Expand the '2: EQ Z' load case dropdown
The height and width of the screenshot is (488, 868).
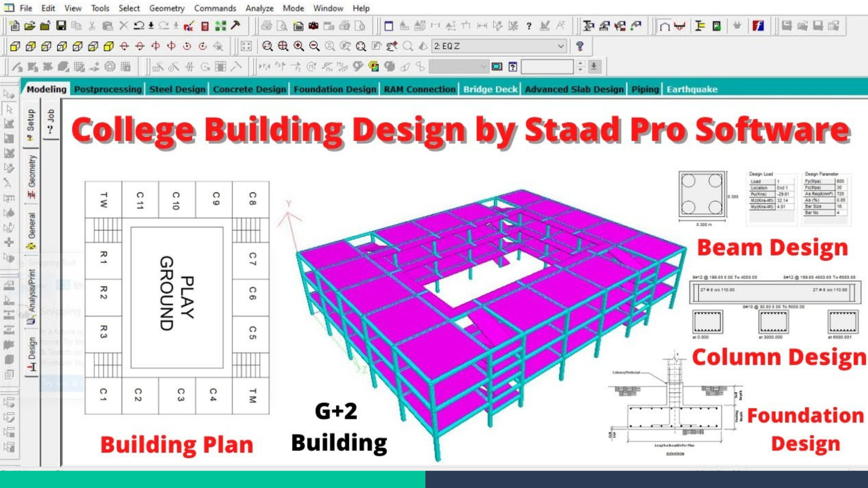(560, 46)
